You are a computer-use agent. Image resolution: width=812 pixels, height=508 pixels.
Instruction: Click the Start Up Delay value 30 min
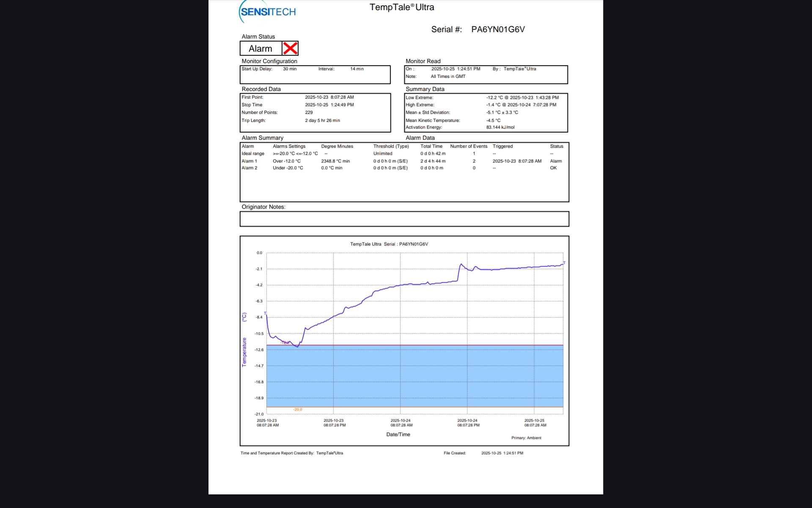click(x=289, y=69)
